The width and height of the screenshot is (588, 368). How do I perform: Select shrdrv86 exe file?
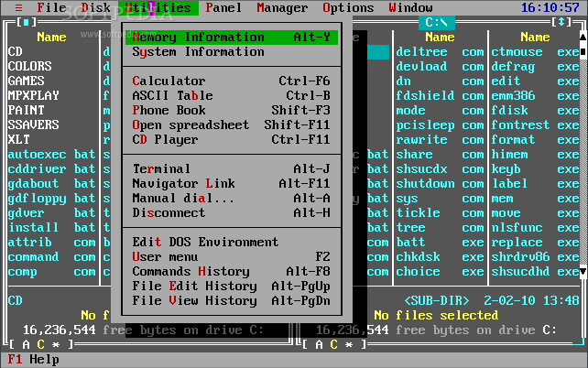tap(535, 257)
